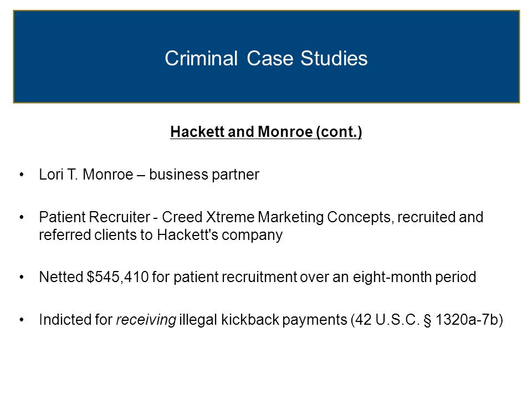The height and width of the screenshot is (399, 532).
Task: Click the word 'Netted'
Action: click(61, 277)
